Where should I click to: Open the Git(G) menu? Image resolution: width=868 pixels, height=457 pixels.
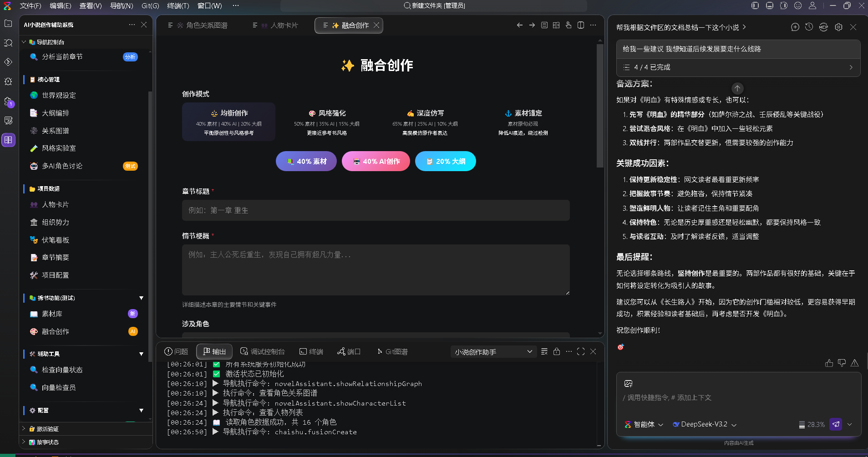(x=150, y=5)
